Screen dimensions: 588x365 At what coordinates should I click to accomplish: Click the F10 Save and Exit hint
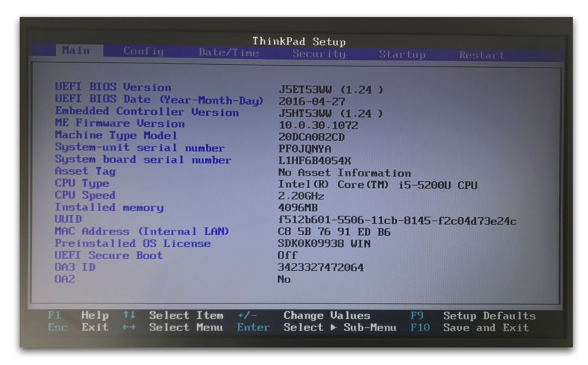pyautogui.click(x=470, y=327)
